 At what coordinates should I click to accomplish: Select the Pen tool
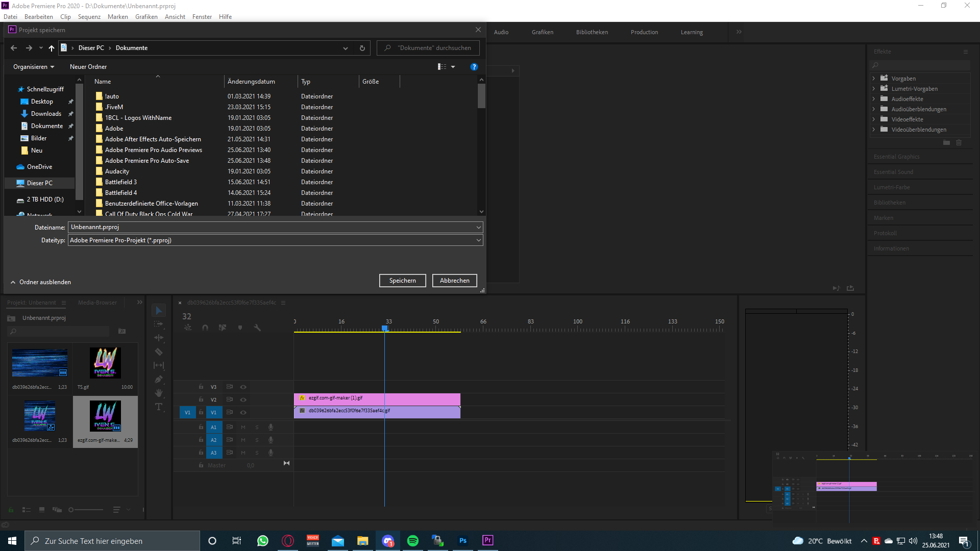pyautogui.click(x=159, y=379)
